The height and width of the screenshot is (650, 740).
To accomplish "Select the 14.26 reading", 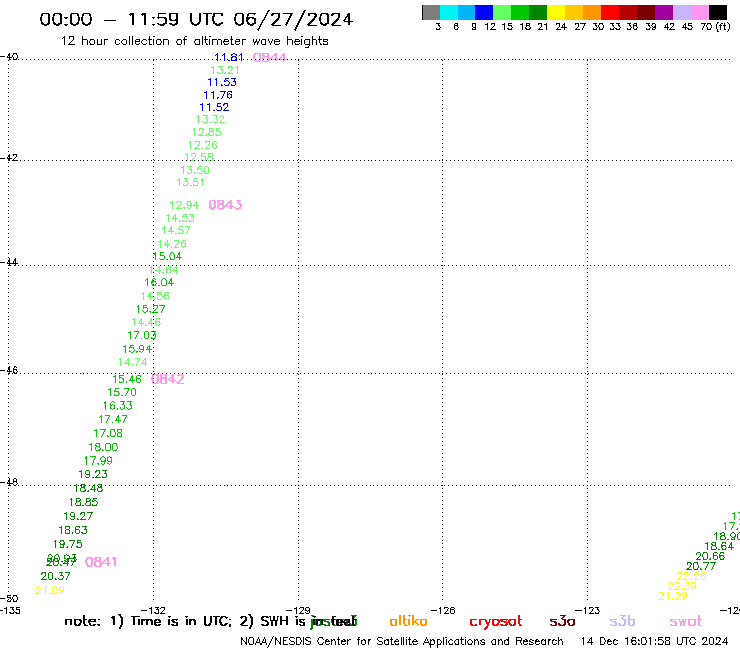I will [x=172, y=244].
